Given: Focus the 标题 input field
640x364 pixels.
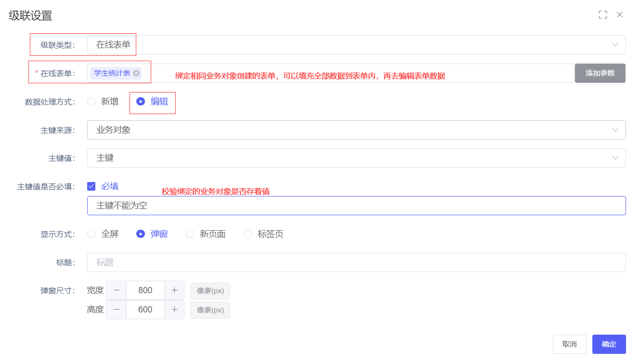Looking at the screenshot, I should 356,262.
